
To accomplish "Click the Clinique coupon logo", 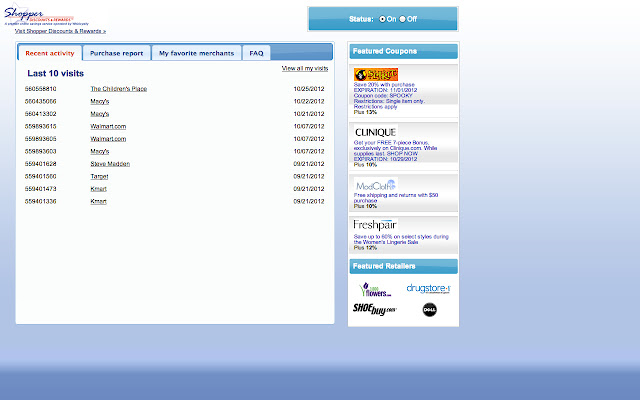I will pyautogui.click(x=376, y=132).
